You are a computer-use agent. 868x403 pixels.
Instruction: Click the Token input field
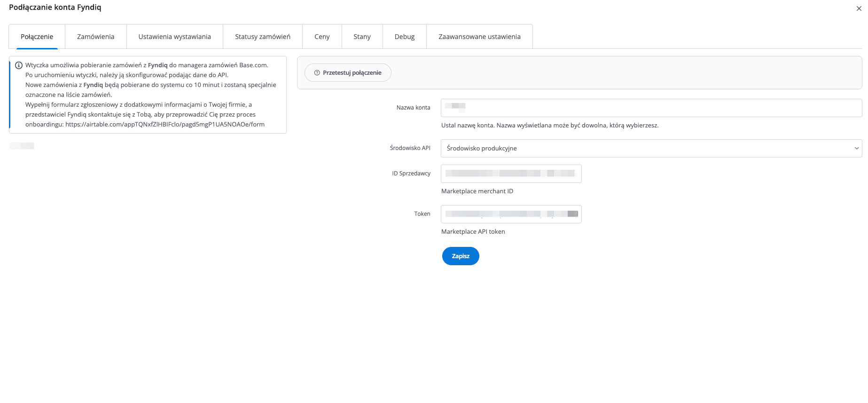click(x=511, y=214)
